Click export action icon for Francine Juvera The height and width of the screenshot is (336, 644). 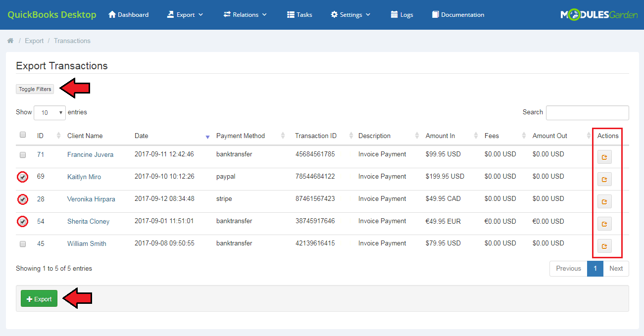604,157
